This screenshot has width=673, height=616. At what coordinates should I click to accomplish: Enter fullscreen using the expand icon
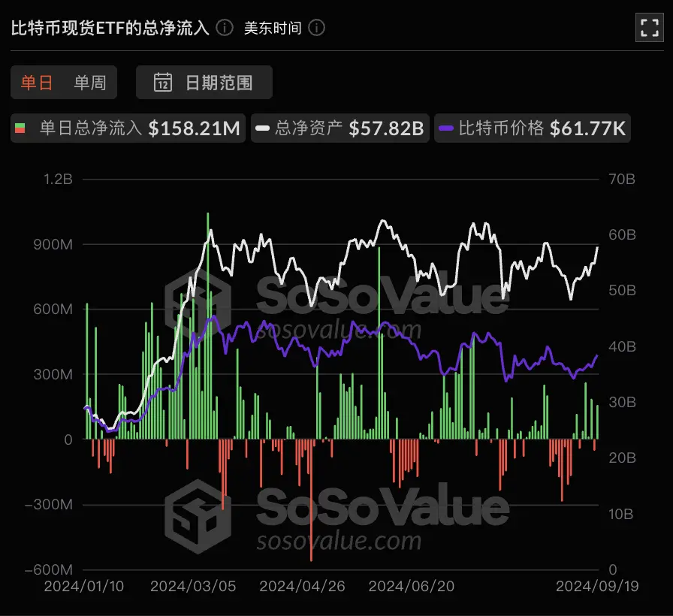[650, 28]
